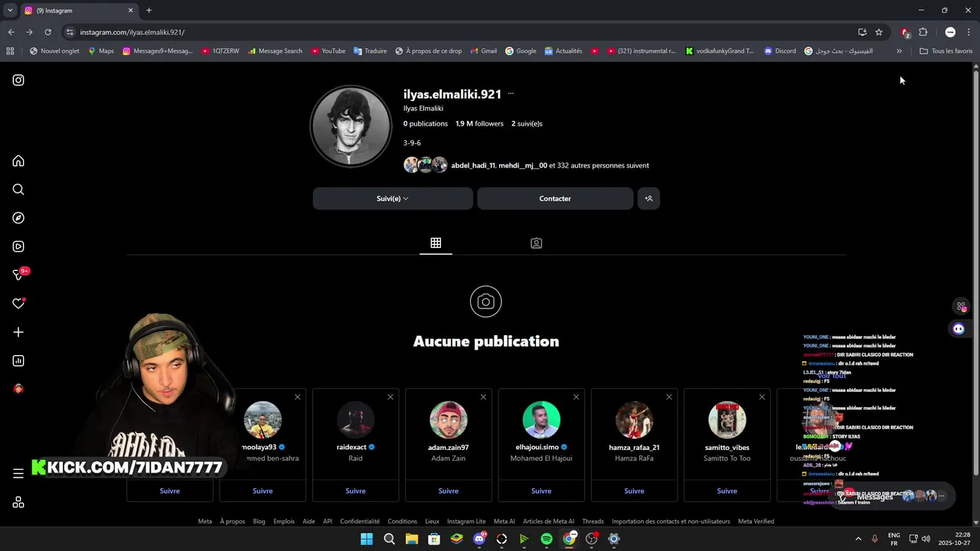Image resolution: width=980 pixels, height=551 pixels.
Task: Open adam.zain97 avatar thumbnail
Action: 449,420
